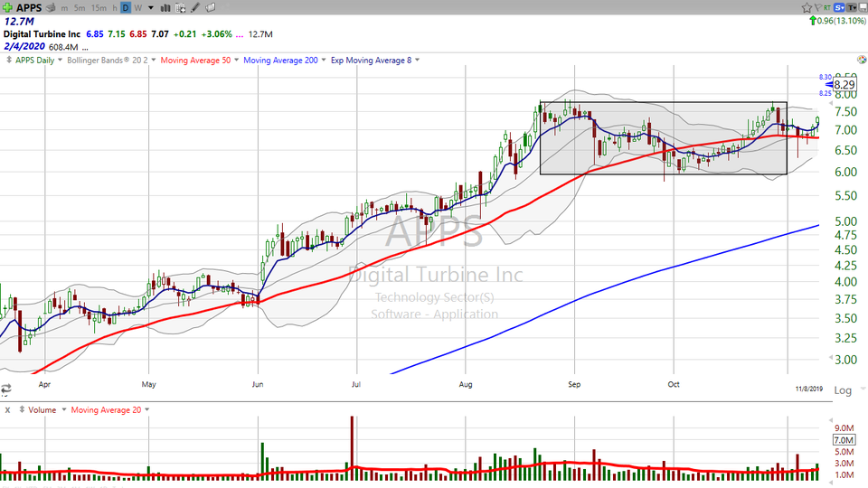Click the add indicator icon
This screenshot has height=488, width=868.
(x=181, y=8)
